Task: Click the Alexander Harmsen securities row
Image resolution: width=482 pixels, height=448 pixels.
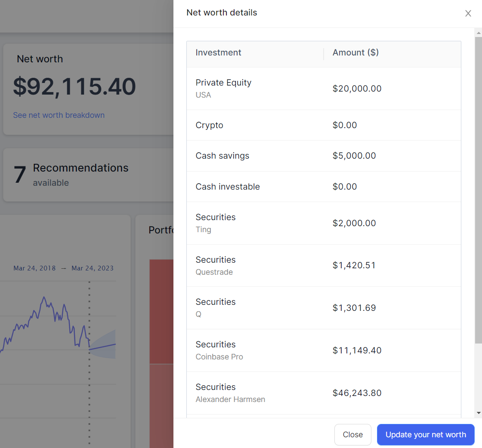Action: click(324, 393)
